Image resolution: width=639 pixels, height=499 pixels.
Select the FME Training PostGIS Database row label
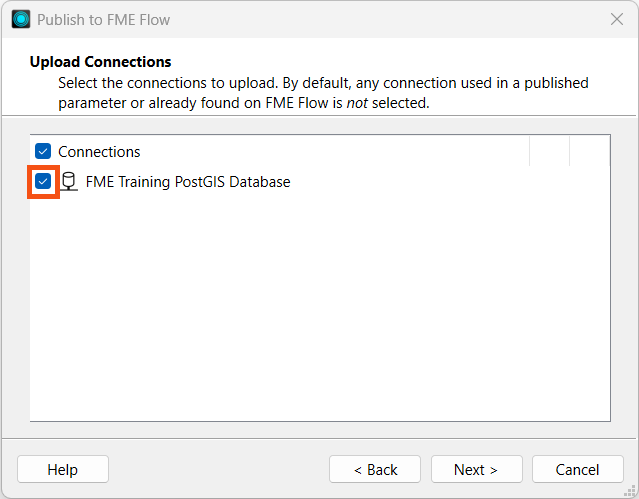point(188,182)
